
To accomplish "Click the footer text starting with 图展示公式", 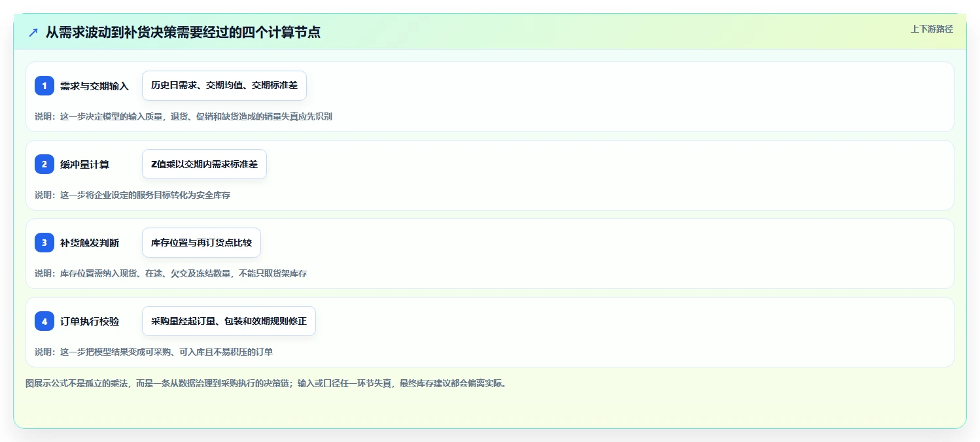I will [x=266, y=383].
